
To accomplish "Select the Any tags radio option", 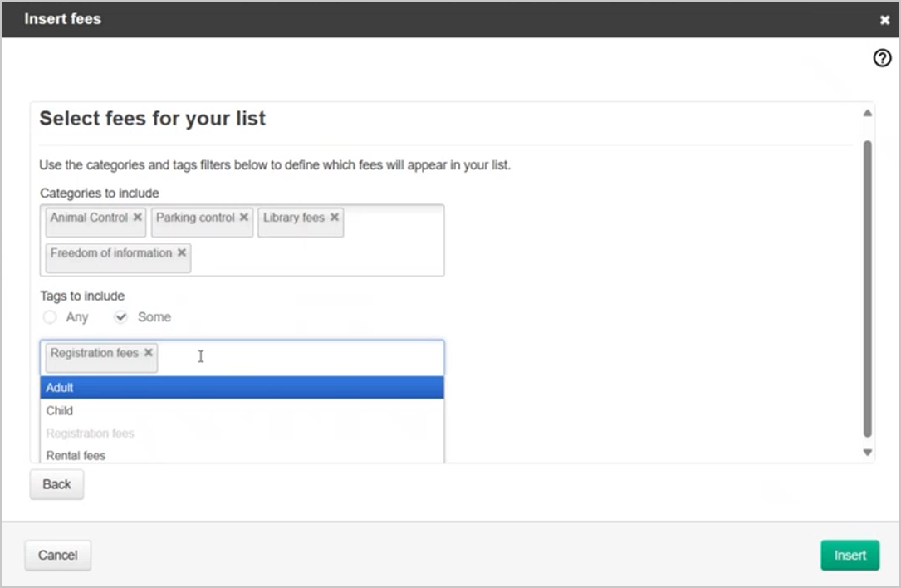I will 51,317.
